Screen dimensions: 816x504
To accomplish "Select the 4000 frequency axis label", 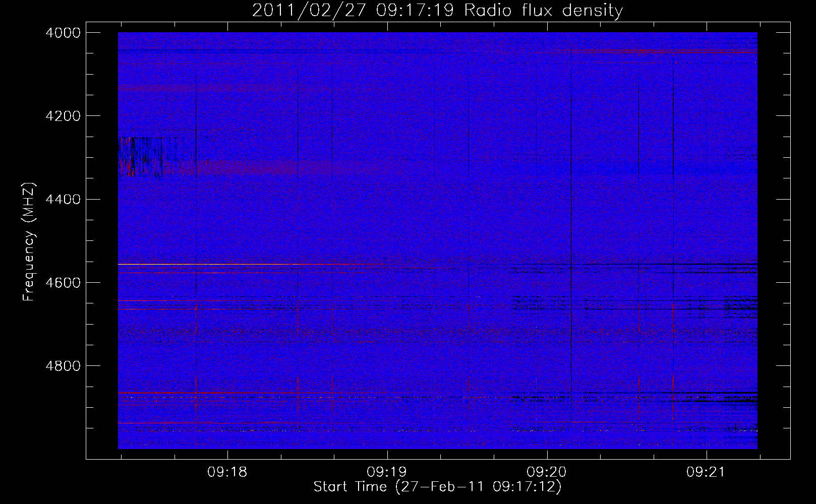I will pyautogui.click(x=63, y=33).
